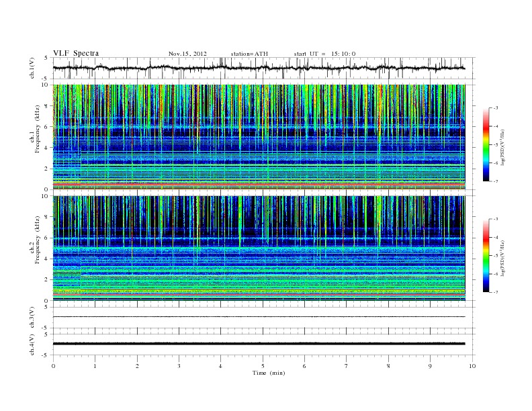532x411 pixels.
Task: Click the "9" tick on the time axis
Action: click(430, 366)
